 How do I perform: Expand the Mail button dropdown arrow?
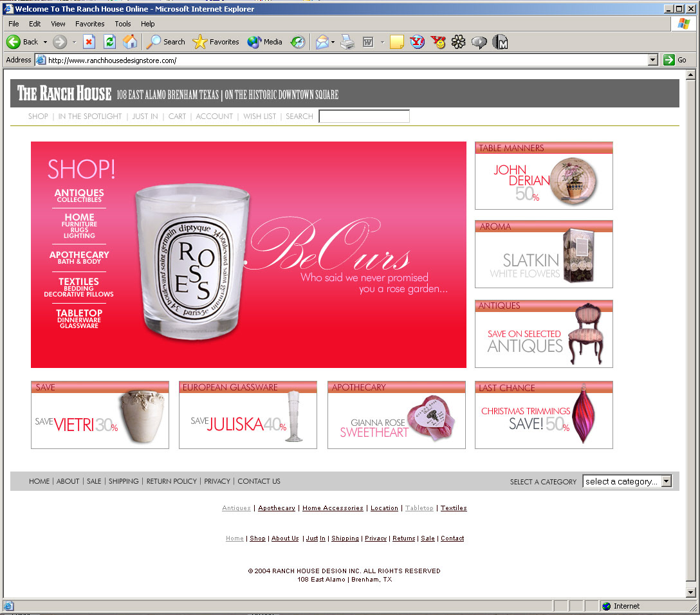[333, 42]
